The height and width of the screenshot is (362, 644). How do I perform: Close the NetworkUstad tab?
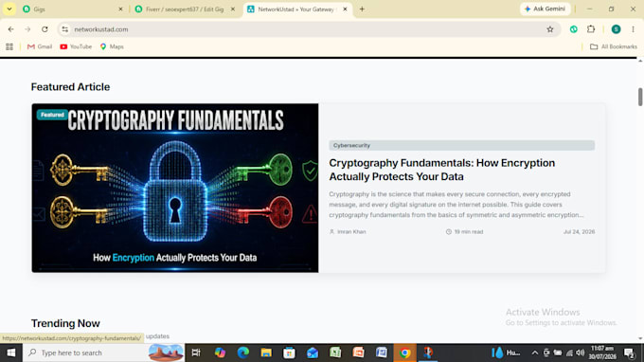tap(345, 9)
